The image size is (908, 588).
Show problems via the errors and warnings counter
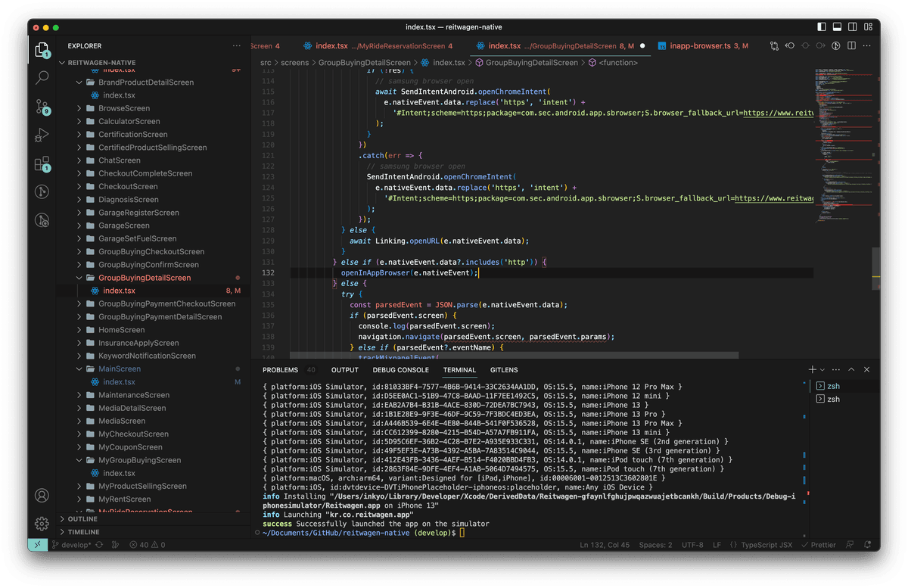point(147,545)
